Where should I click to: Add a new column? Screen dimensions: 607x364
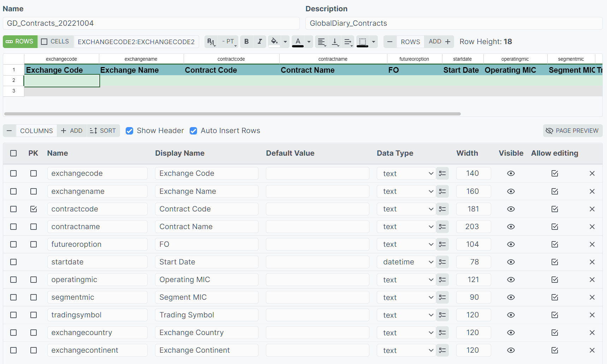click(72, 131)
